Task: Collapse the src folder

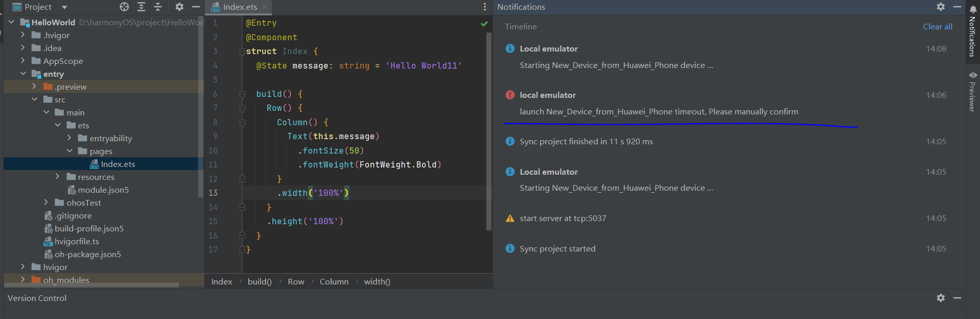Action: pos(35,99)
